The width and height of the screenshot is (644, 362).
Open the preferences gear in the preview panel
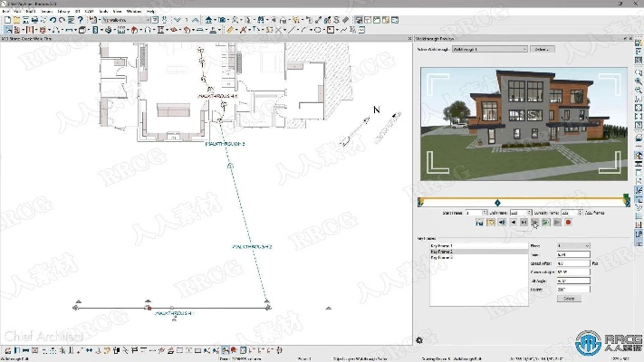pyautogui.click(x=418, y=339)
